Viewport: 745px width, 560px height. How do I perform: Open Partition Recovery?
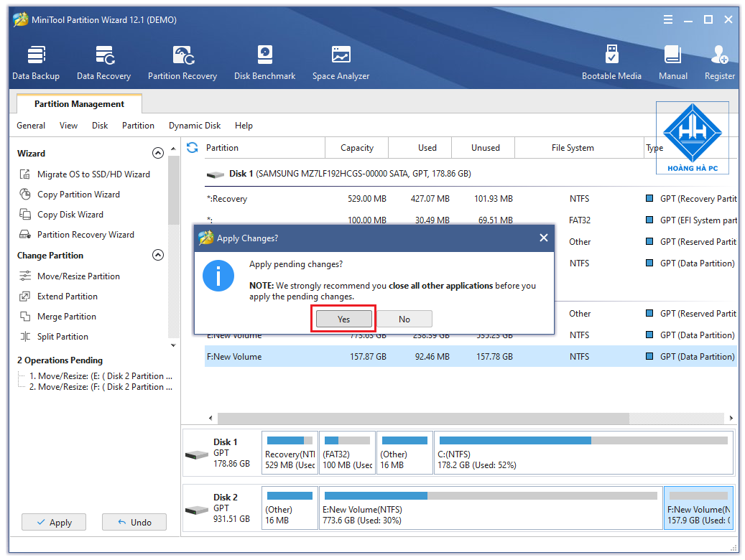click(182, 61)
